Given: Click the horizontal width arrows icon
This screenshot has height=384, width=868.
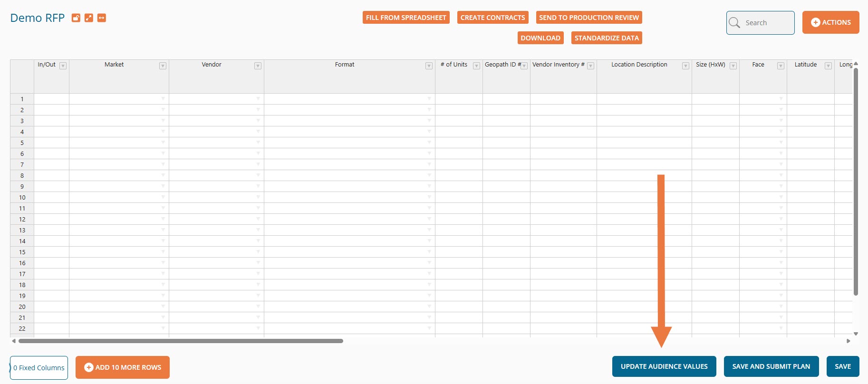Looking at the screenshot, I should (x=101, y=18).
